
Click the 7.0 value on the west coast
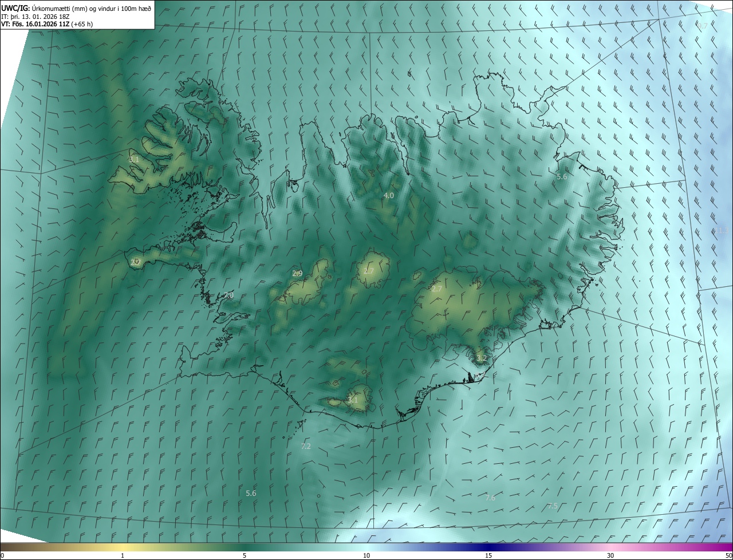pyautogui.click(x=228, y=295)
